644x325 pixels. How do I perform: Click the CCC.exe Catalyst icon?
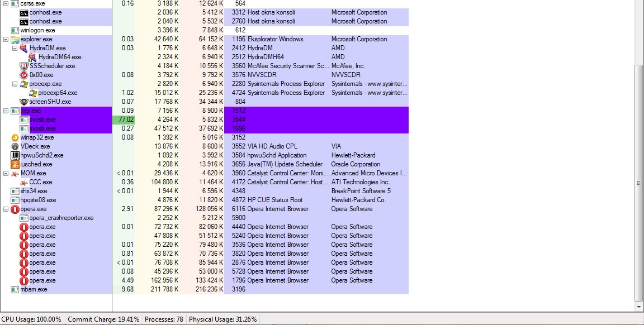click(24, 183)
